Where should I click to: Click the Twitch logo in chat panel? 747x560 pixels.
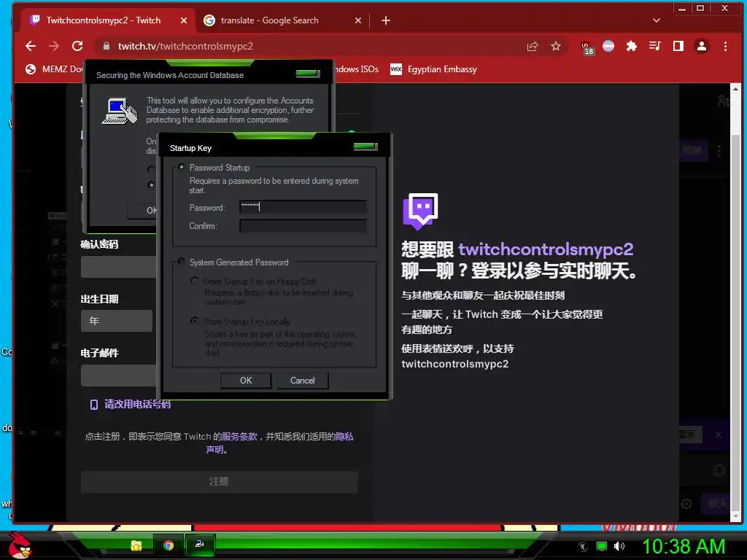pyautogui.click(x=420, y=211)
